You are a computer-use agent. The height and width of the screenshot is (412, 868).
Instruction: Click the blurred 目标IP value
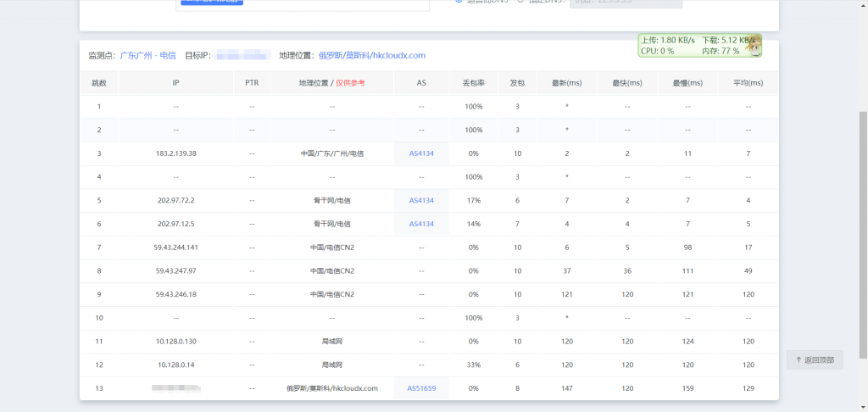tap(243, 55)
